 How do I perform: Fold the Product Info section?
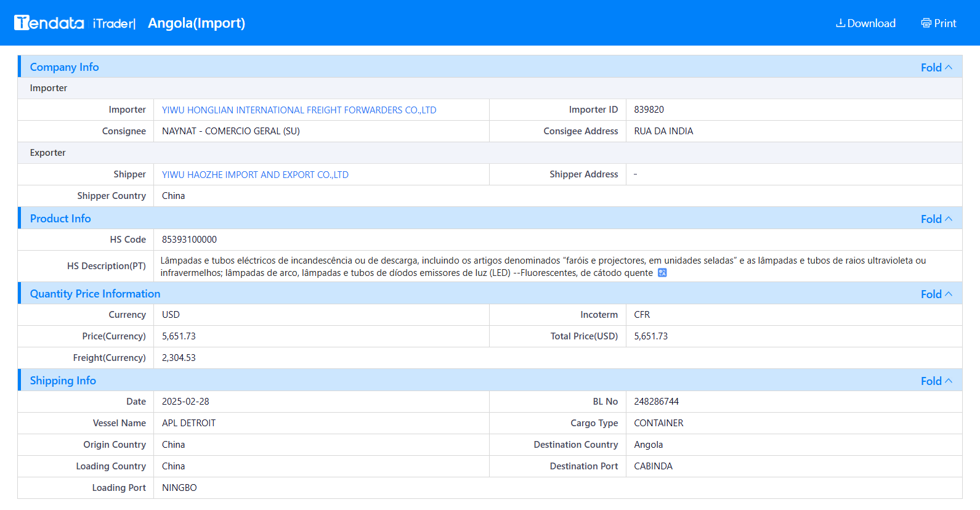coord(936,219)
